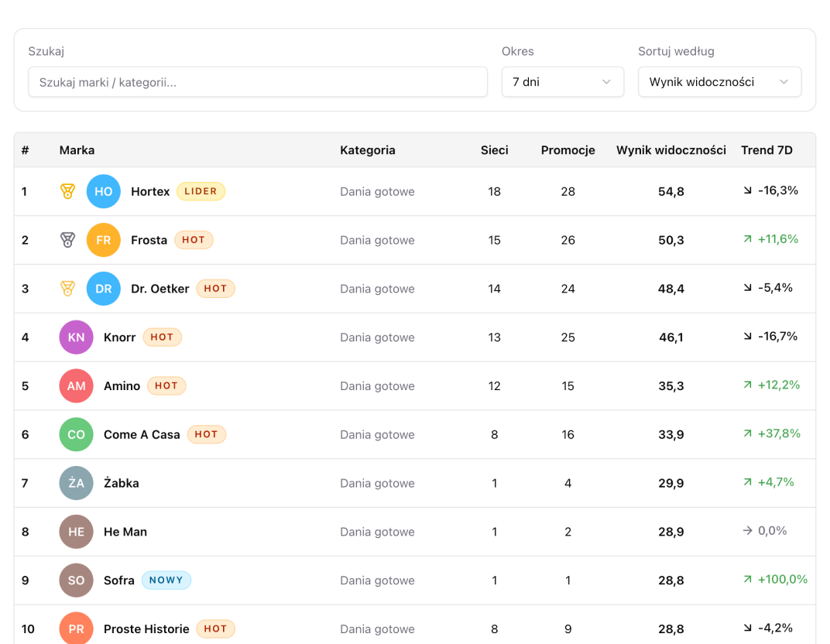Sort by Wynik widoczności column header
This screenshot has width=830, height=644.
tap(671, 150)
